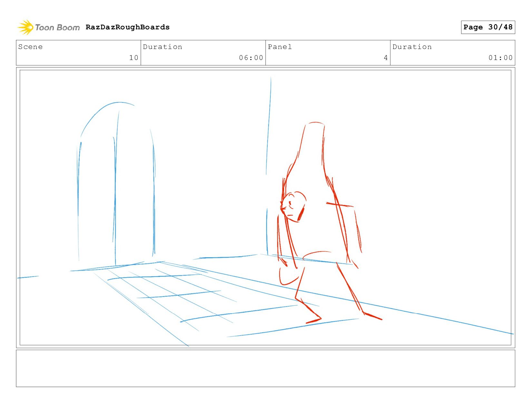The image size is (532, 411).
Task: Click the storyboard panel drawing
Action: pos(265,208)
